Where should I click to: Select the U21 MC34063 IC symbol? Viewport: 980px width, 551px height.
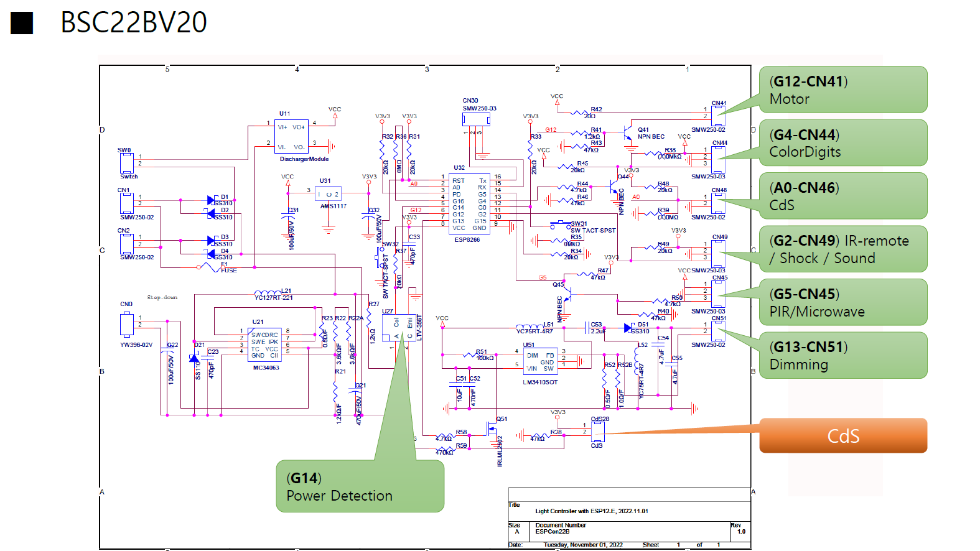click(265, 345)
